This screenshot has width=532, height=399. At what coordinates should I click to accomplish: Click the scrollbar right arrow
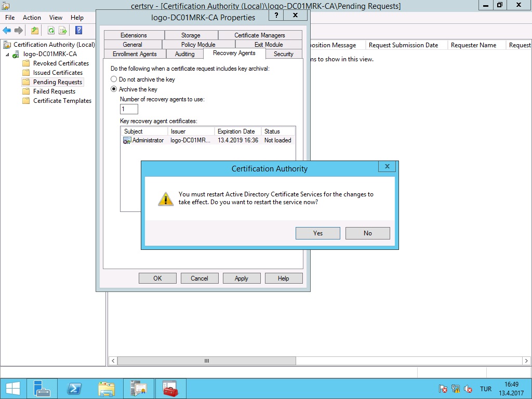[x=526, y=361]
